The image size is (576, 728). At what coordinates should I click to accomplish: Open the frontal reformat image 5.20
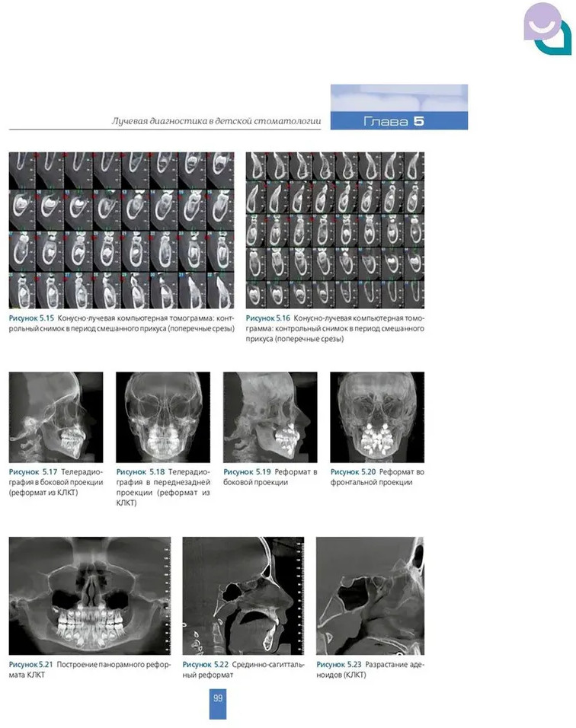(376, 417)
